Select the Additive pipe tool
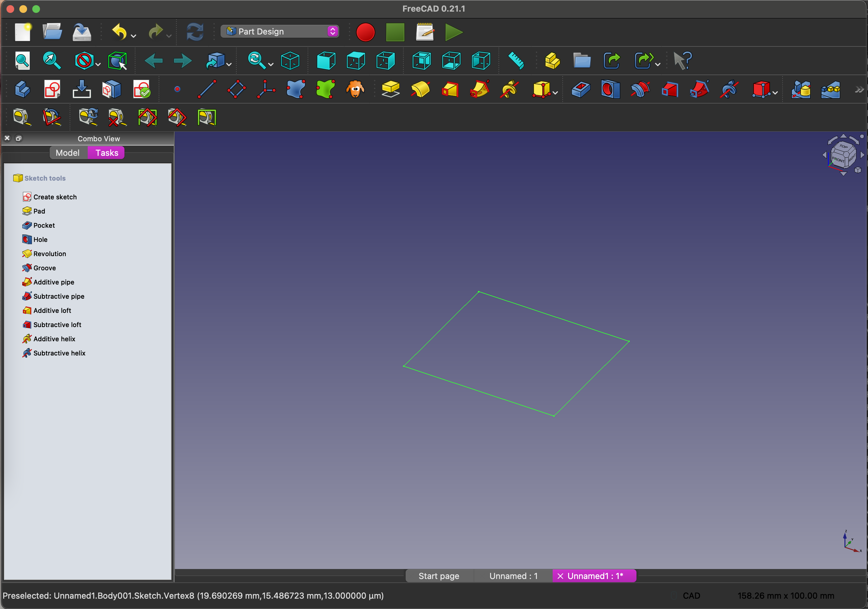This screenshot has width=868, height=609. (54, 282)
